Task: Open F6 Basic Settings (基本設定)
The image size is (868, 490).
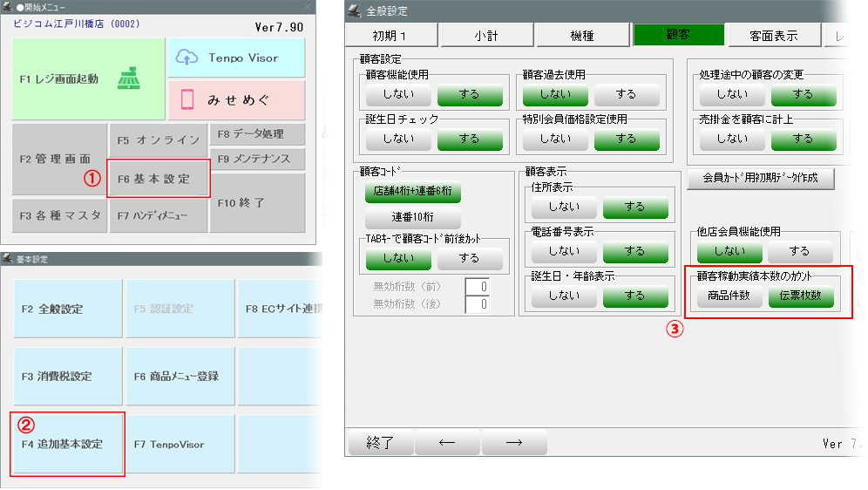Action: tap(158, 179)
